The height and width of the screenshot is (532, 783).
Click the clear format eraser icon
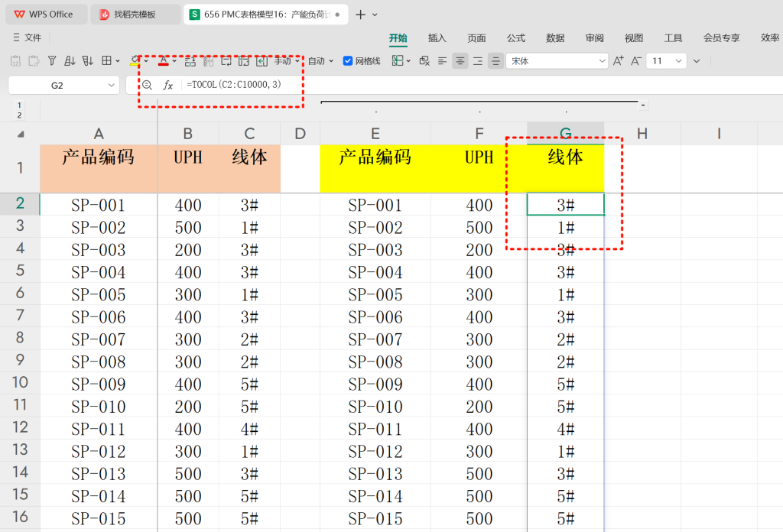(424, 61)
